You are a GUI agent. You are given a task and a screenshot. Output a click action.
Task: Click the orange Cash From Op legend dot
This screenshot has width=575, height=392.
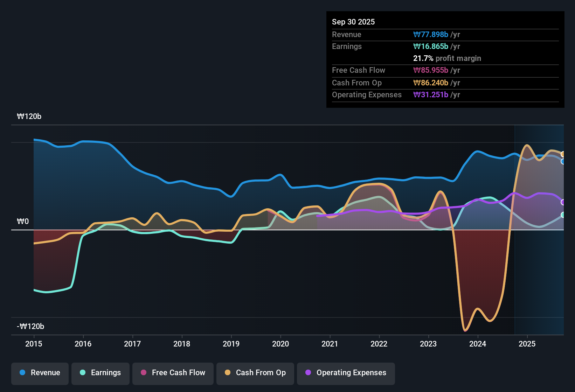click(x=228, y=373)
